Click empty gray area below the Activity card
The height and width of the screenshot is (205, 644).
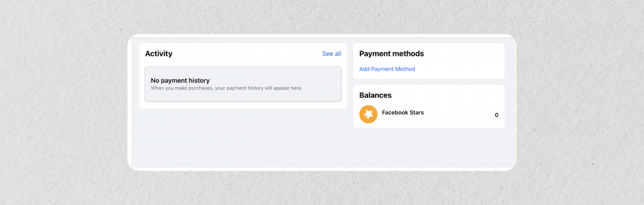pos(243,138)
